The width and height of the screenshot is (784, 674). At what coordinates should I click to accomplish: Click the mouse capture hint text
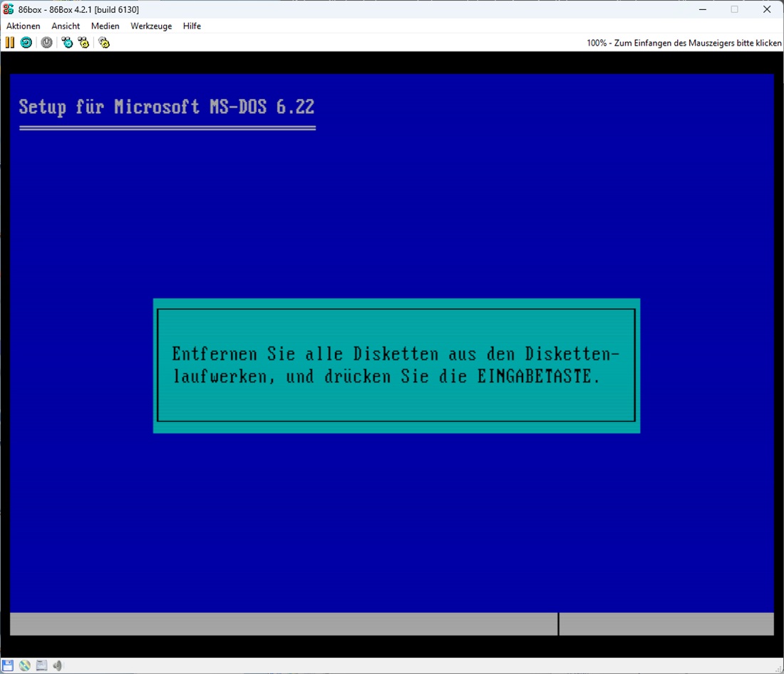click(x=684, y=43)
